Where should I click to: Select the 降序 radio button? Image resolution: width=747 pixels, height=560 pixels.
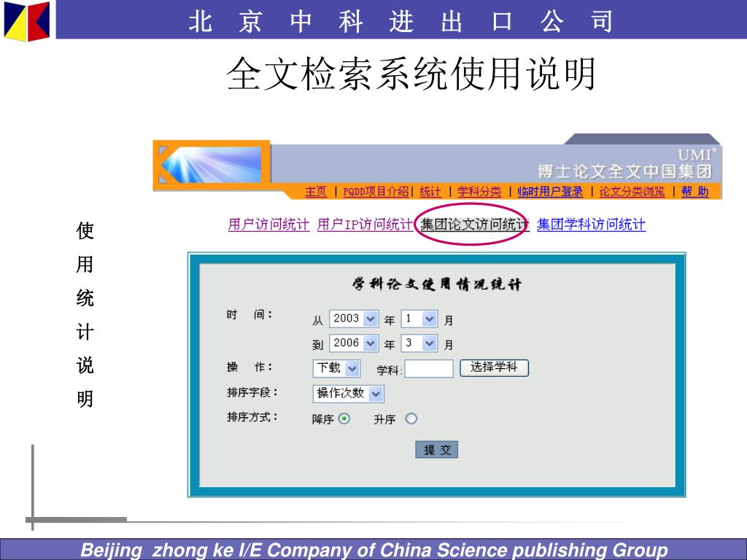[x=344, y=419]
